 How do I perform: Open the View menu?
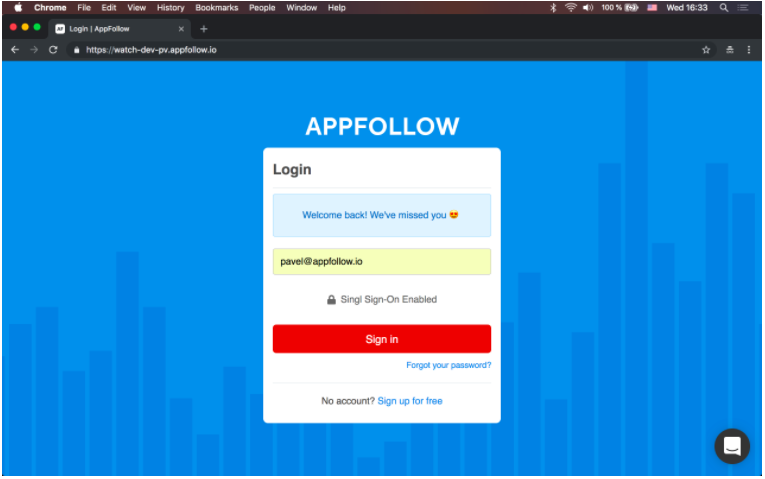pyautogui.click(x=137, y=8)
